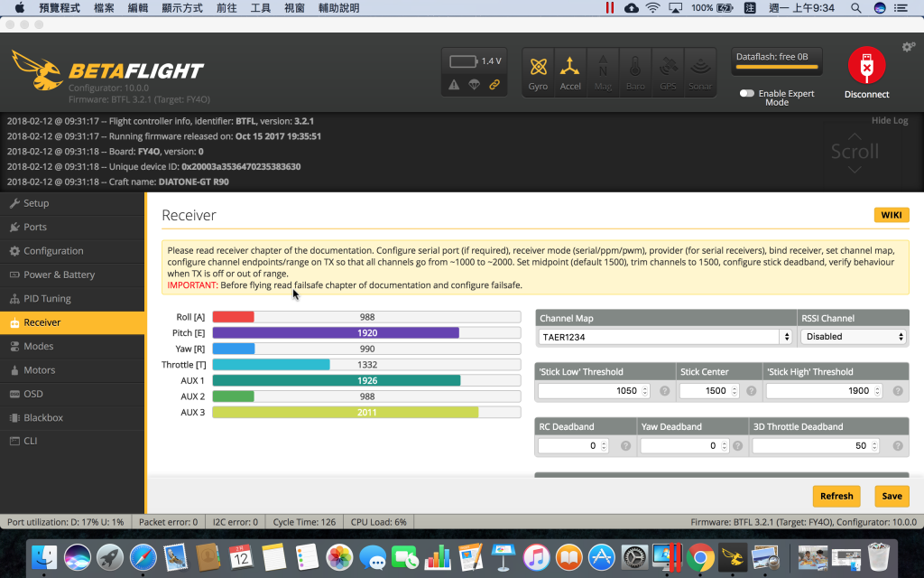Click the red USB Disconnect icon
This screenshot has height=578, width=924.
click(x=866, y=67)
